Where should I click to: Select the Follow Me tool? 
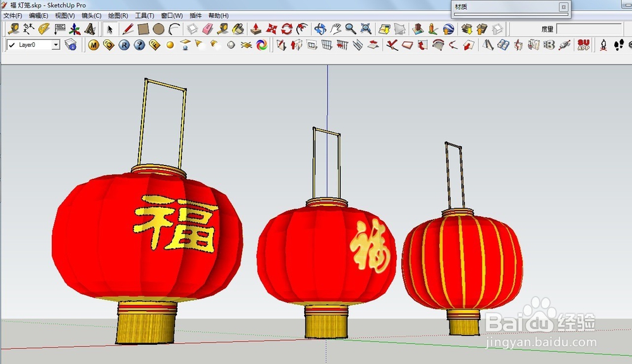302,29
